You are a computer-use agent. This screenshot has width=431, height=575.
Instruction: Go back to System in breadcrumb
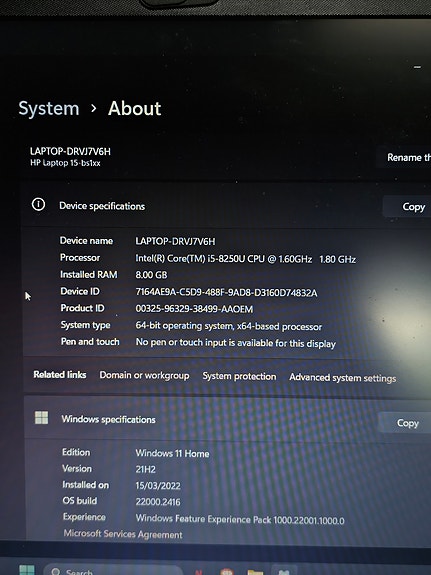point(49,109)
